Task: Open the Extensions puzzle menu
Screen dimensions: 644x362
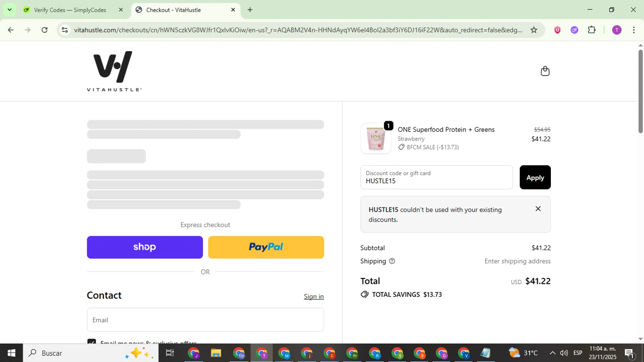Action: 592,30
